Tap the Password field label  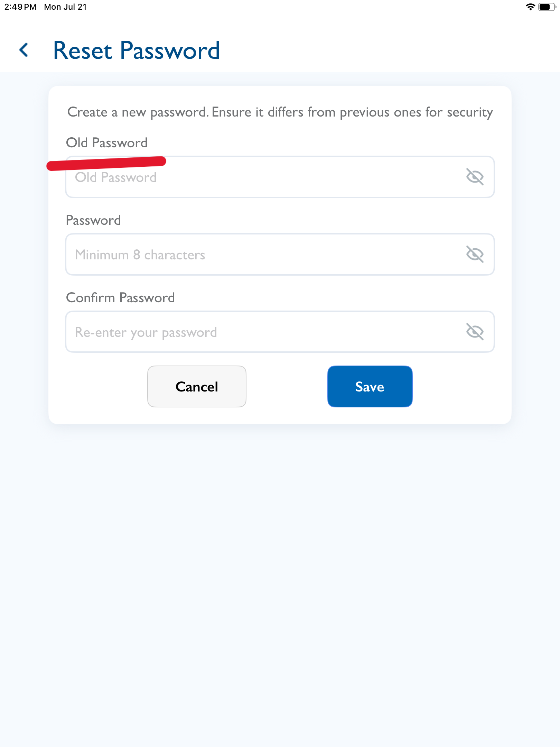[93, 220]
